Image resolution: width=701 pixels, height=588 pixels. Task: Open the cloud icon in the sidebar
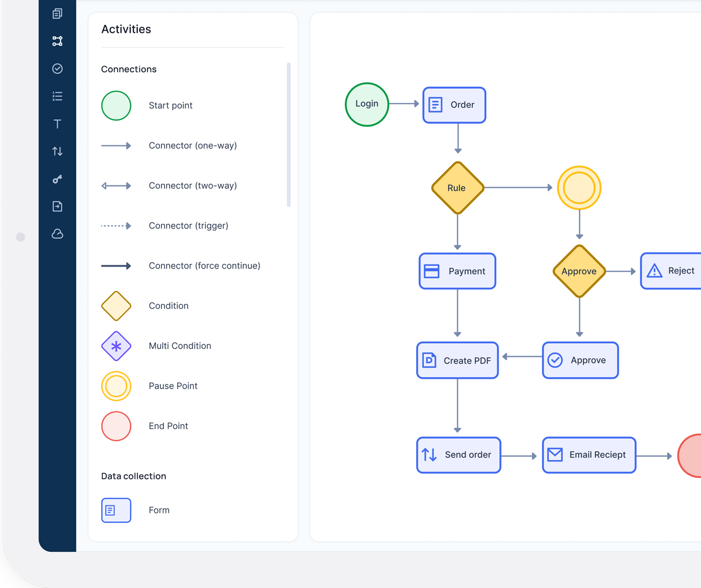tap(57, 234)
